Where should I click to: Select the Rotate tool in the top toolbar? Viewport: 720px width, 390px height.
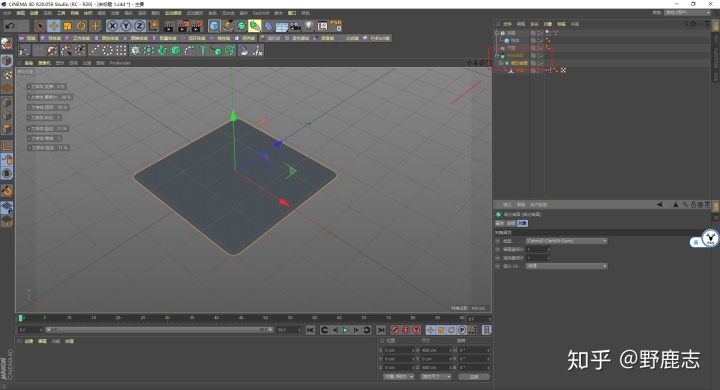tap(81, 26)
